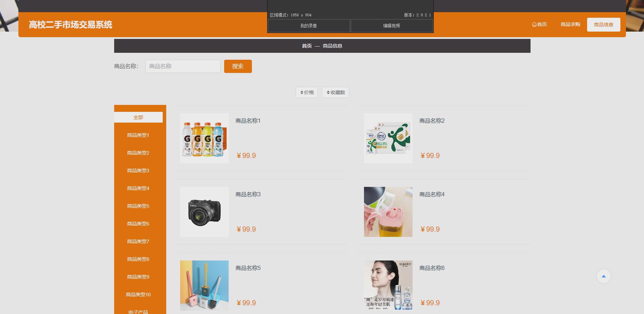This screenshot has width=644, height=314.
Task: Select 商品类型10 in the sidebar
Action: click(x=138, y=294)
